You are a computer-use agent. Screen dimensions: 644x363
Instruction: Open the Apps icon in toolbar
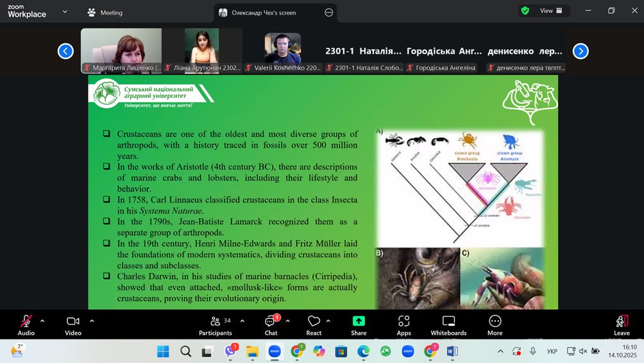coord(403,324)
